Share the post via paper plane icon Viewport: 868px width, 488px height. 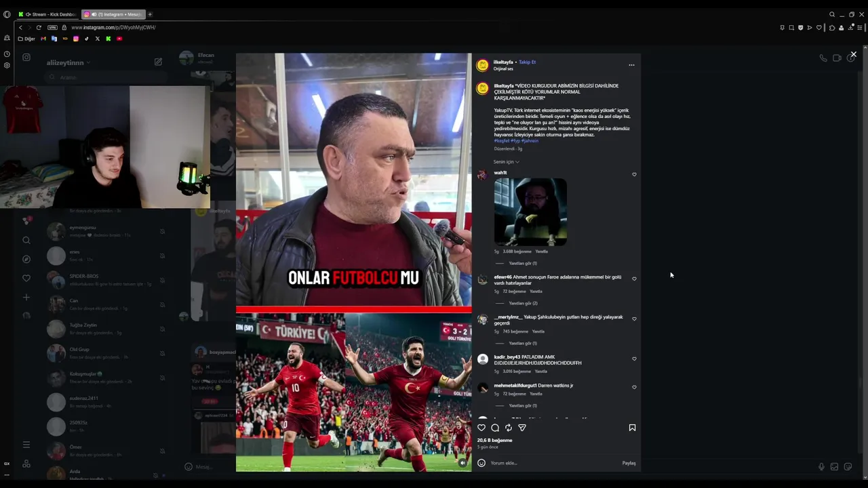(x=522, y=428)
